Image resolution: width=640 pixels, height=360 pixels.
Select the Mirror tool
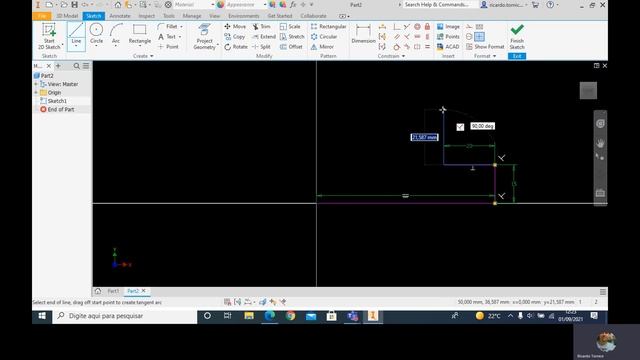coord(322,47)
